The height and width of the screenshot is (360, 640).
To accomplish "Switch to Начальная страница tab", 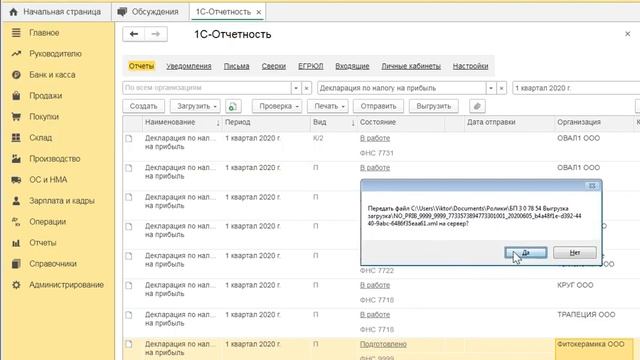I will tap(55, 12).
